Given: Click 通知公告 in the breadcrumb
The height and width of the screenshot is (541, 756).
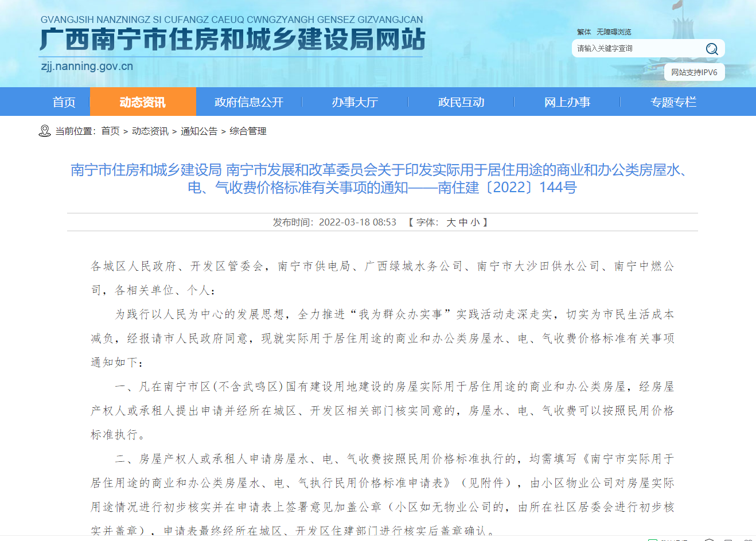Looking at the screenshot, I should click(x=199, y=131).
